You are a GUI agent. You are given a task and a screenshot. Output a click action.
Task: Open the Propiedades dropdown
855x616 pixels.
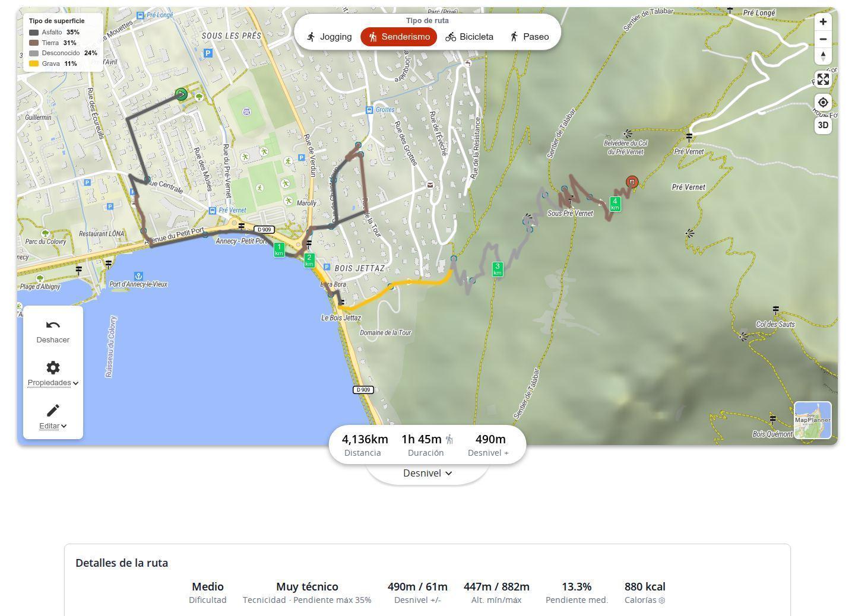[53, 373]
